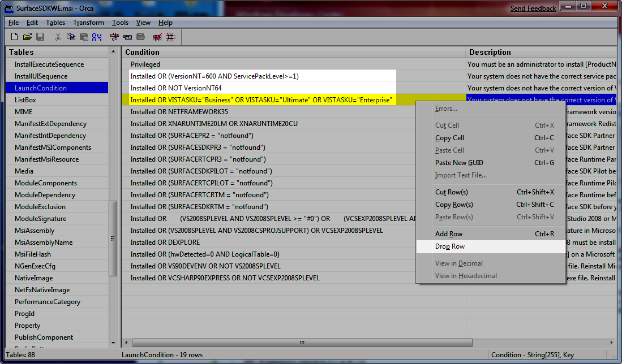The image size is (622, 364).
Task: Click the Send Feedback link
Action: coord(533,8)
